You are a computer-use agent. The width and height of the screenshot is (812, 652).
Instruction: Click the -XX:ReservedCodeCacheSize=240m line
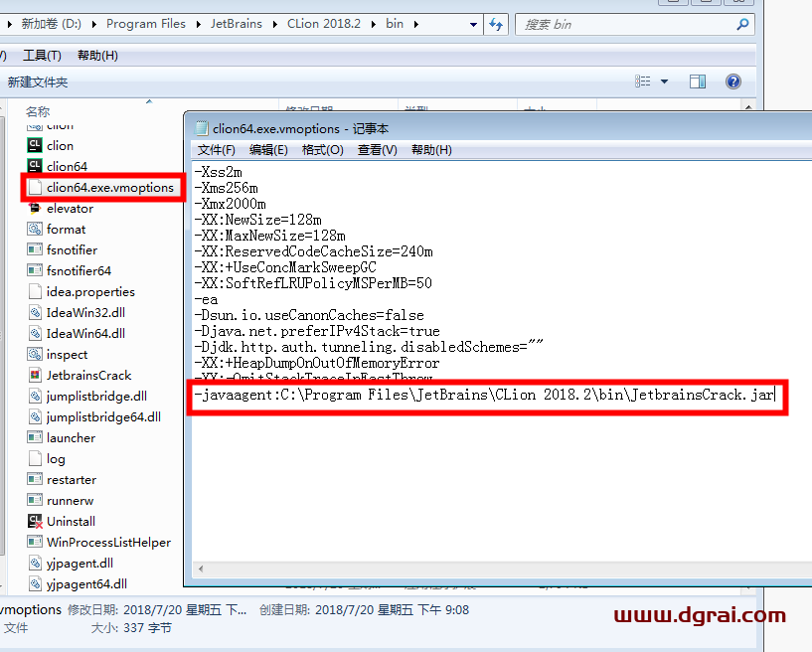tap(313, 251)
